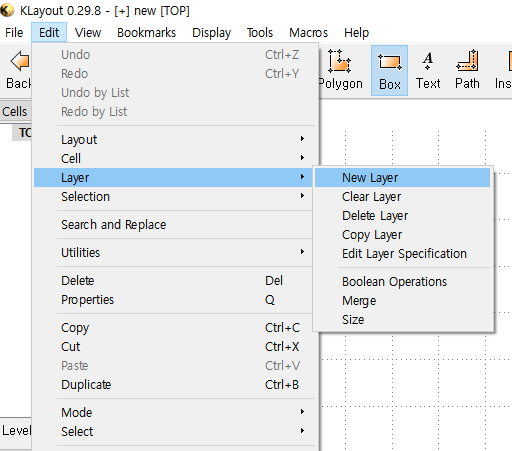Click the KLayout application logo icon
This screenshot has width=512, height=451.
(x=7, y=10)
